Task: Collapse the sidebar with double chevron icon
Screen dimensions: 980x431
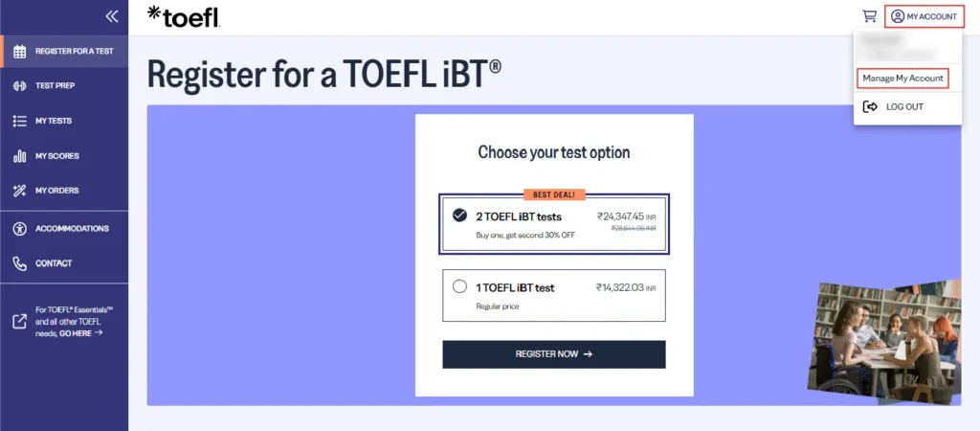Action: click(112, 16)
